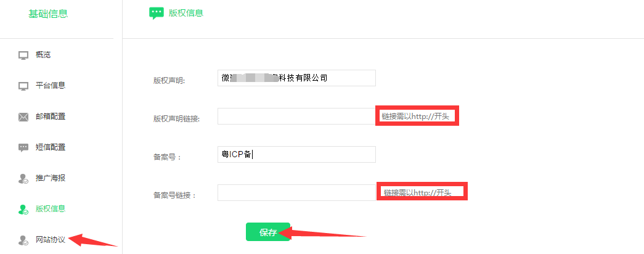
Task: Click the user icon beside 推广海报
Action: [x=23, y=179]
